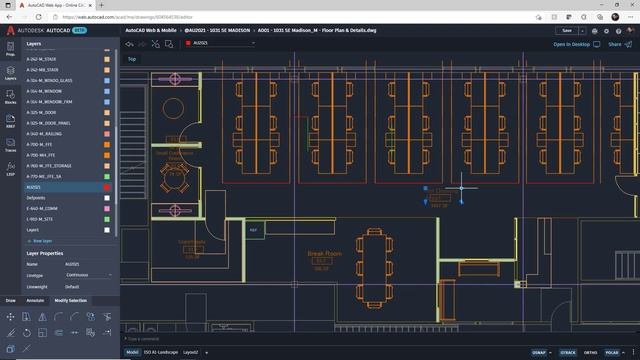Select the Scale tool icon

tap(42, 333)
